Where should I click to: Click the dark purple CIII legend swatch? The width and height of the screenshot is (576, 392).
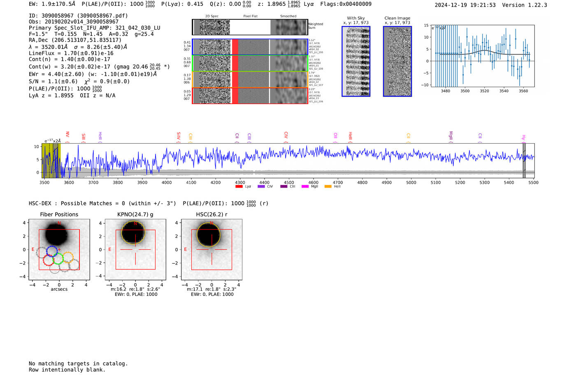coord(283,186)
